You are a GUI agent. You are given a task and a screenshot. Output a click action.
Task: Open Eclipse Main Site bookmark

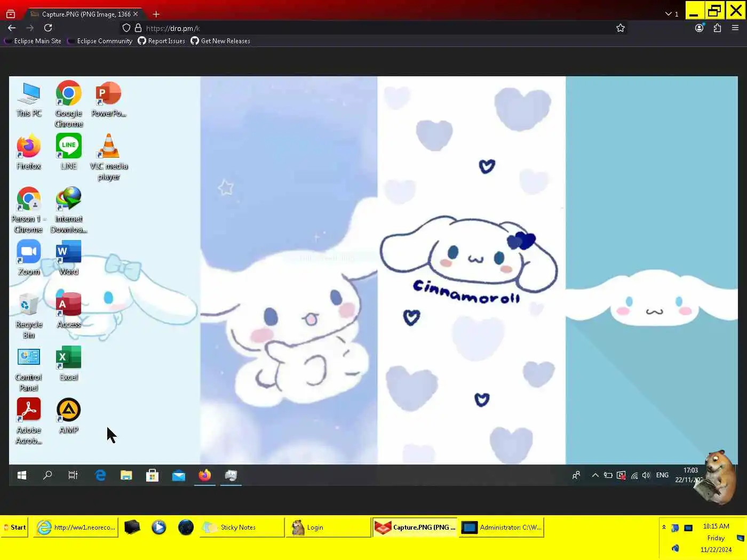pyautogui.click(x=33, y=41)
